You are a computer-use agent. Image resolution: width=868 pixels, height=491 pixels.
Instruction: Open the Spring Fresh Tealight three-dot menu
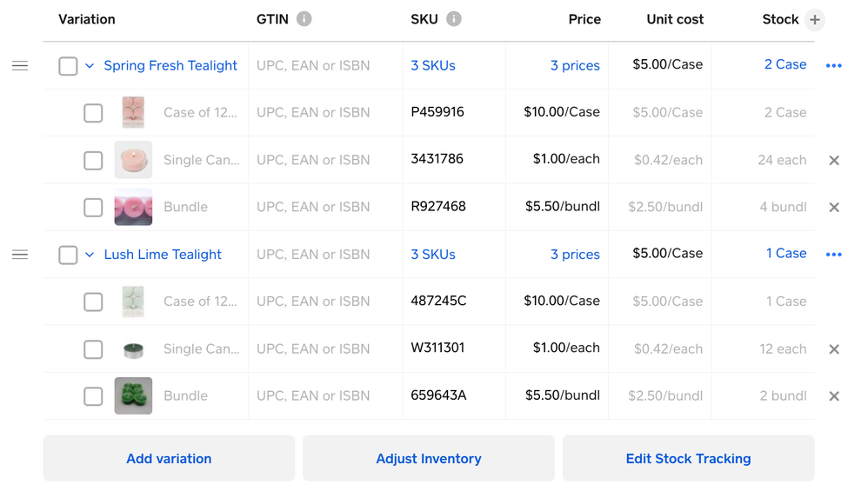(x=833, y=66)
